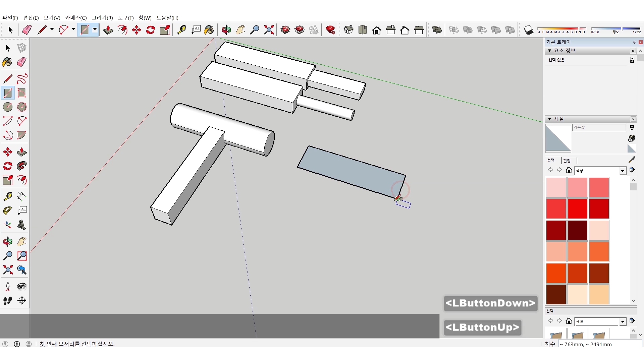
Task: Pin the default tray panel
Action: (x=634, y=42)
